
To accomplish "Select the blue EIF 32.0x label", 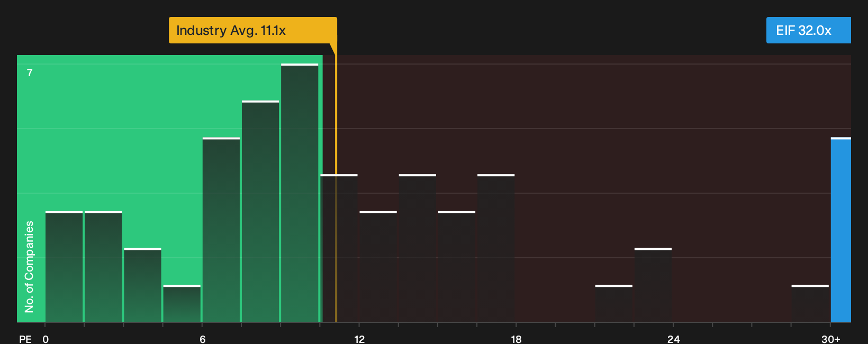I will coord(809,30).
